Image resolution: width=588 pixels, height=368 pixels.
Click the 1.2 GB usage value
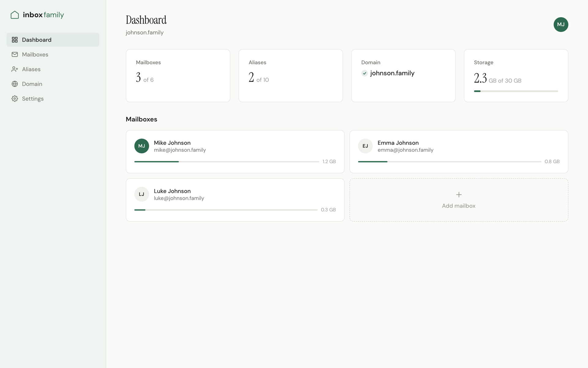329,162
